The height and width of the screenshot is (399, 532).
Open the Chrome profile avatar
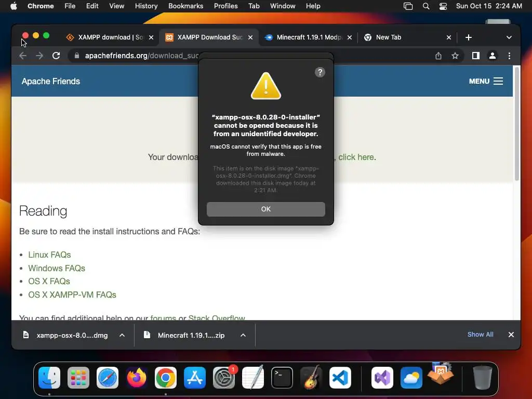[x=493, y=56]
